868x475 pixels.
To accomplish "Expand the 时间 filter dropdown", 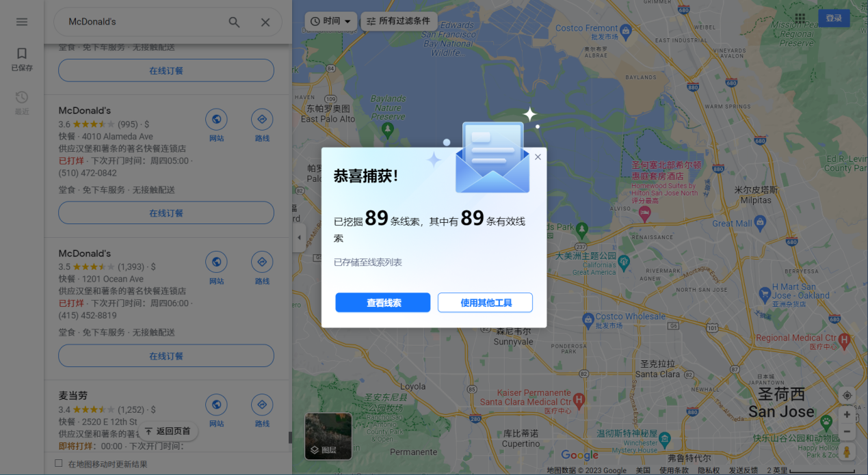I will (x=331, y=21).
